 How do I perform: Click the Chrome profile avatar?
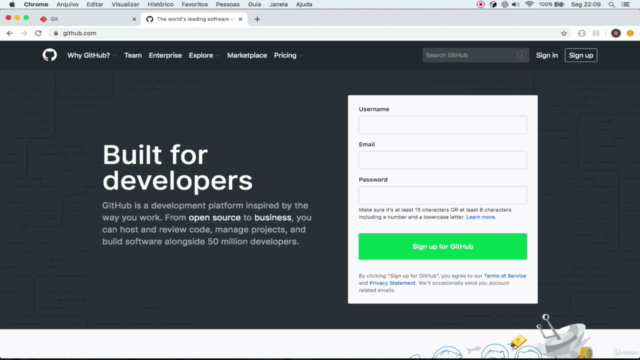tap(616, 33)
